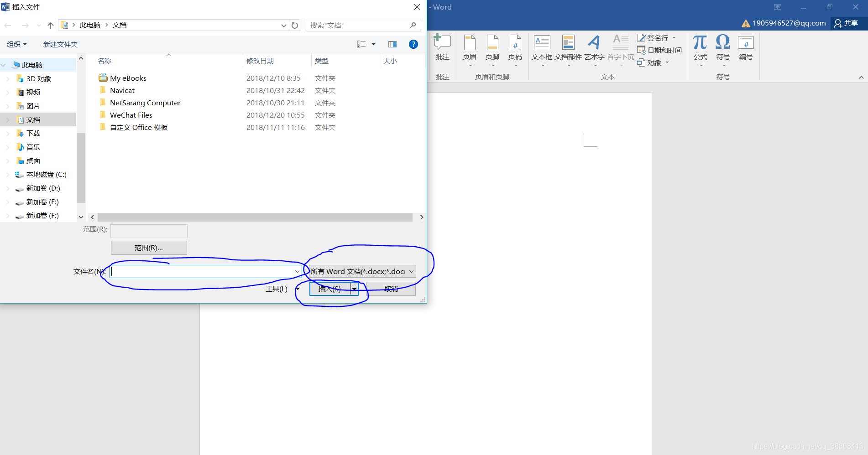Toggle the preview pane icon
This screenshot has width=868, height=455.
coord(392,44)
